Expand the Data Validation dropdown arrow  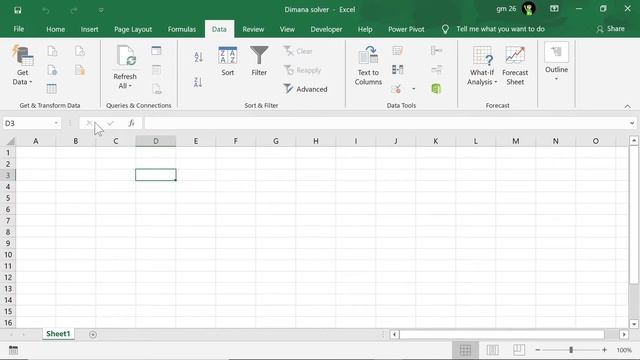tap(413, 89)
